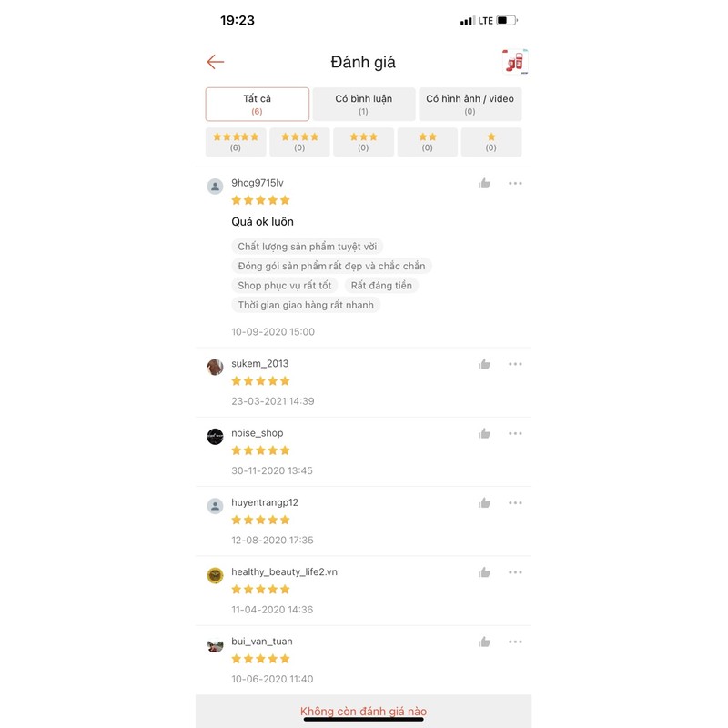Filter by five-star reviews

pyautogui.click(x=236, y=142)
